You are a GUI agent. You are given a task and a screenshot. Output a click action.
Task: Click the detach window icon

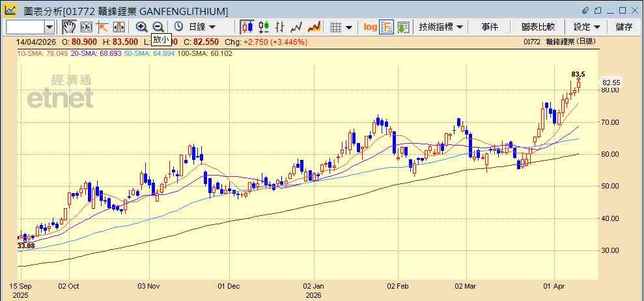pos(598,10)
